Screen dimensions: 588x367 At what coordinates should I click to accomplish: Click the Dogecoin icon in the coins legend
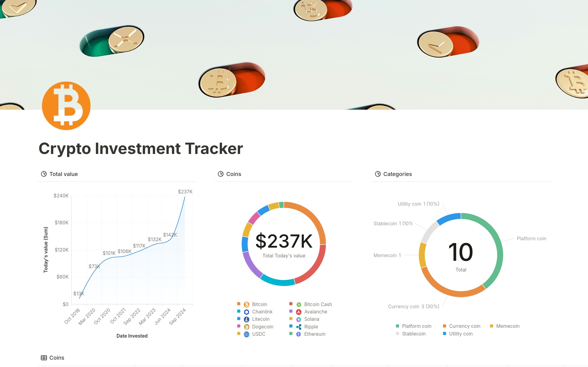click(x=247, y=327)
